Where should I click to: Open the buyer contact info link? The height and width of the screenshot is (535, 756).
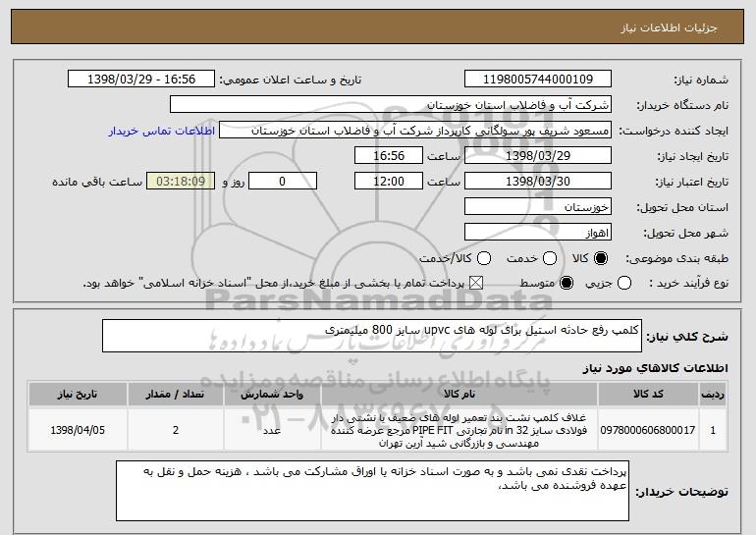(x=162, y=131)
